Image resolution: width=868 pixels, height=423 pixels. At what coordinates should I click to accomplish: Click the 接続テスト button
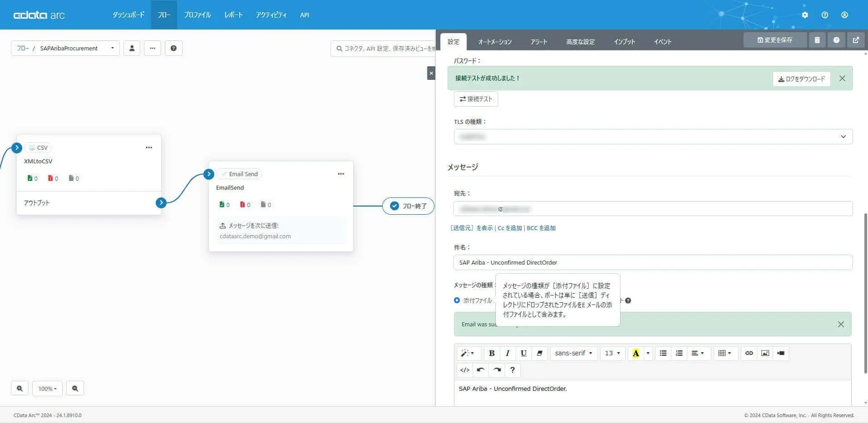[476, 99]
